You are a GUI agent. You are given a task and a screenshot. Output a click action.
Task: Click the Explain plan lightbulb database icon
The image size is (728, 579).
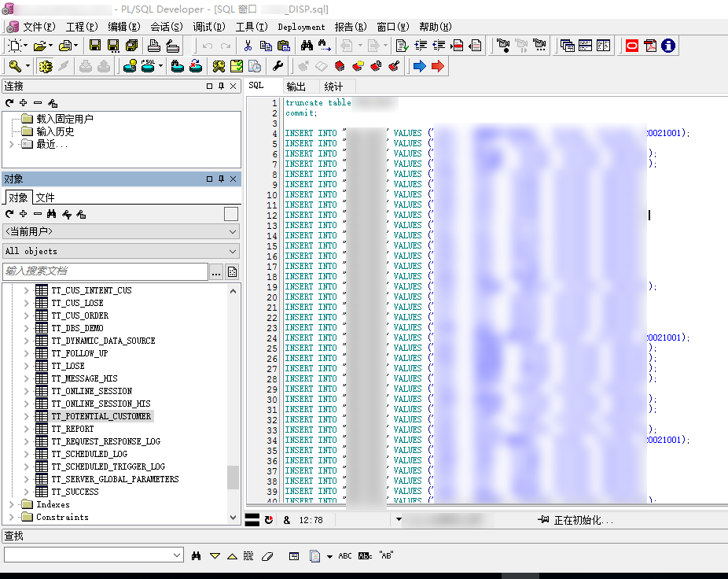(x=130, y=66)
